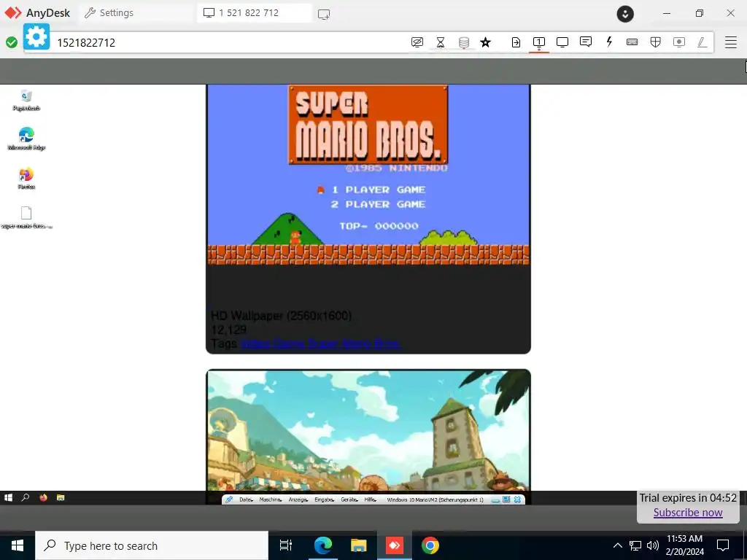Viewport: 747px width, 560px height.
Task: Open the notification center icon
Action: (x=723, y=545)
